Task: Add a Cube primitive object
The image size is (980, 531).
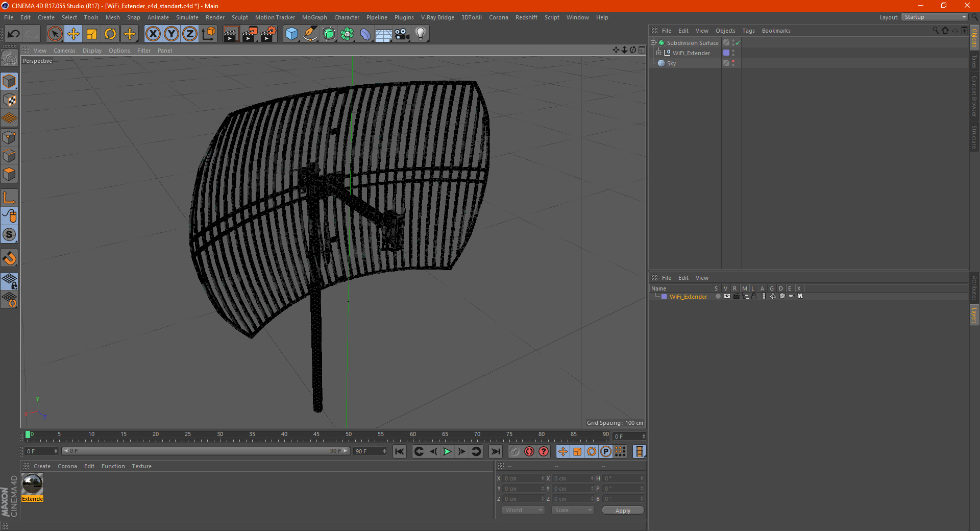Action: click(291, 34)
